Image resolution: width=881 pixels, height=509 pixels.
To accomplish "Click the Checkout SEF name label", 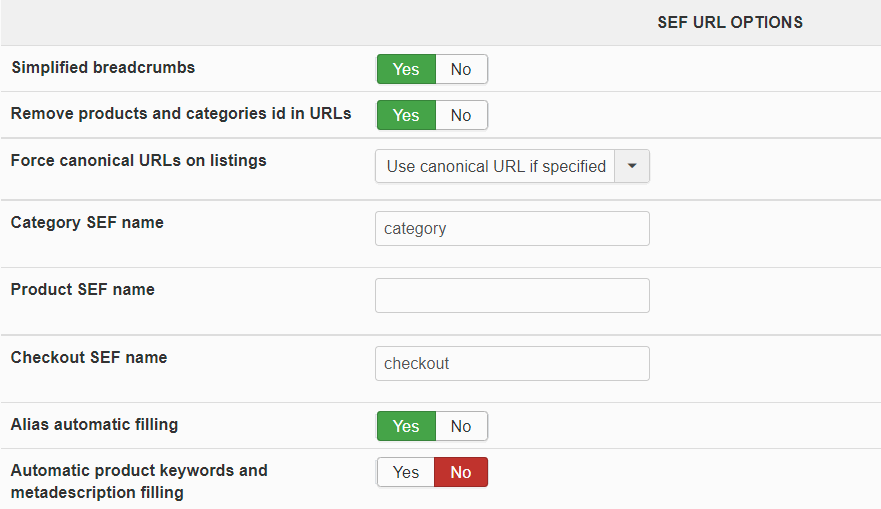I will coord(89,357).
